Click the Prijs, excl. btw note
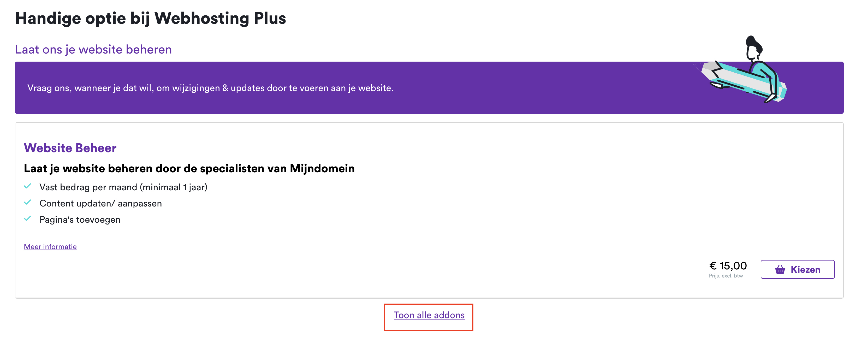The width and height of the screenshot is (868, 343). tap(726, 276)
